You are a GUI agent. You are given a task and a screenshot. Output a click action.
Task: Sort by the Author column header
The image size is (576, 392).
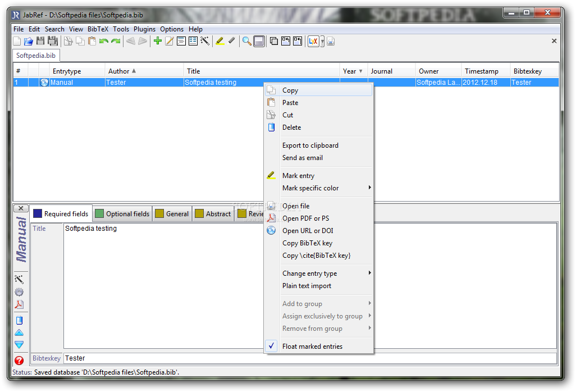[144, 71]
